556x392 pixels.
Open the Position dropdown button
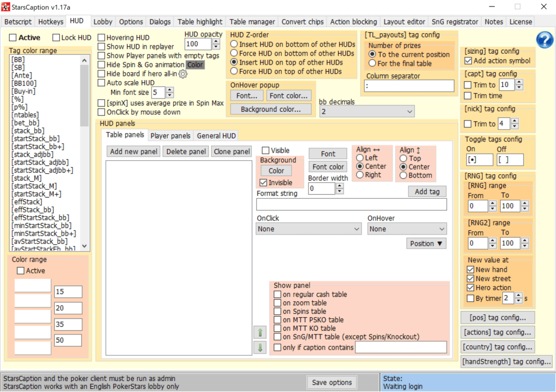[426, 243]
